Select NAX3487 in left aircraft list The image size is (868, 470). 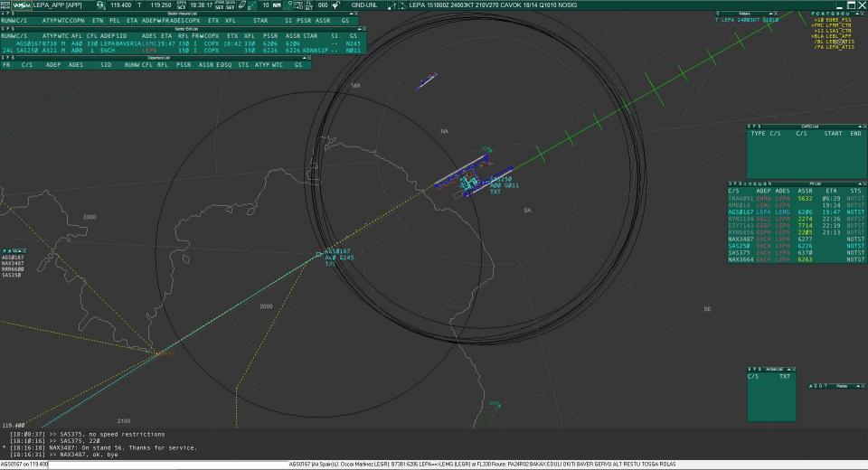coord(13,264)
